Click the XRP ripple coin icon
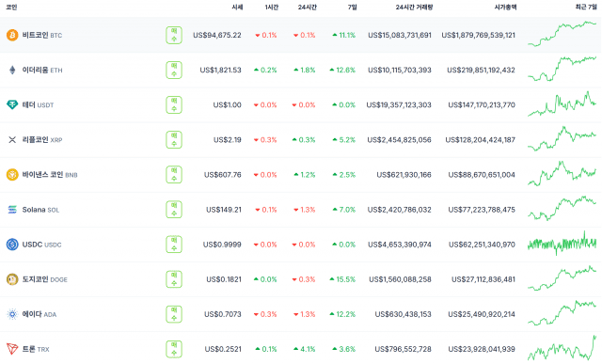This screenshot has height=364, width=602. point(12,140)
